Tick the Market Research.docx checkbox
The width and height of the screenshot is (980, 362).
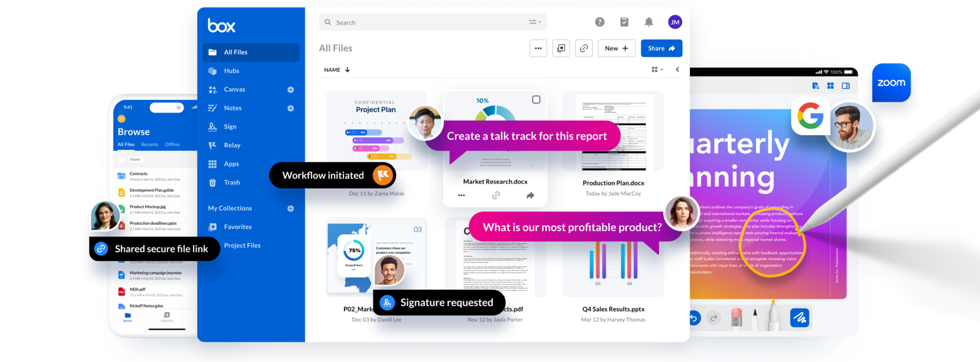pos(536,100)
